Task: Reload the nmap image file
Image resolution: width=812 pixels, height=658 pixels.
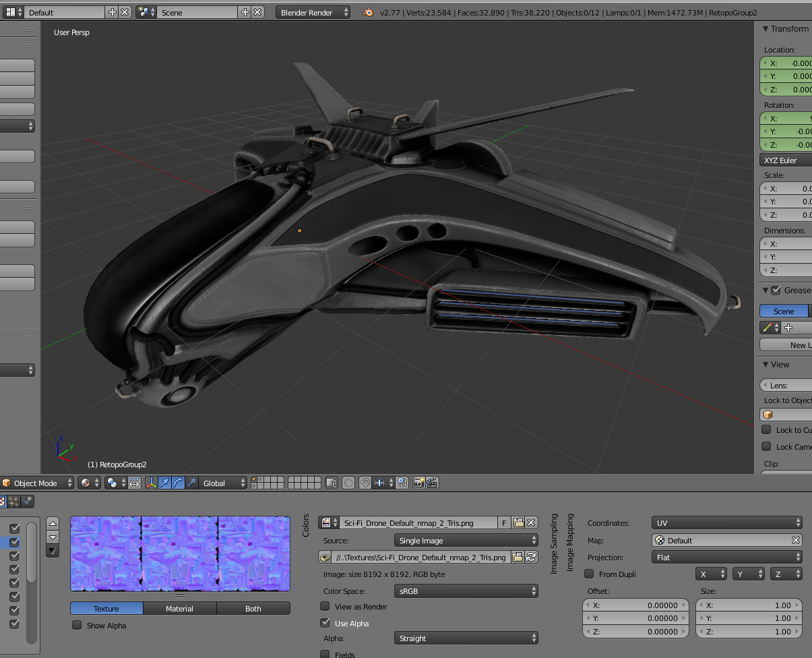Action: point(531,557)
